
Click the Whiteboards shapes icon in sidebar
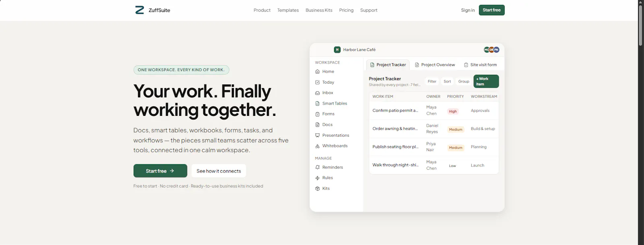(x=318, y=146)
